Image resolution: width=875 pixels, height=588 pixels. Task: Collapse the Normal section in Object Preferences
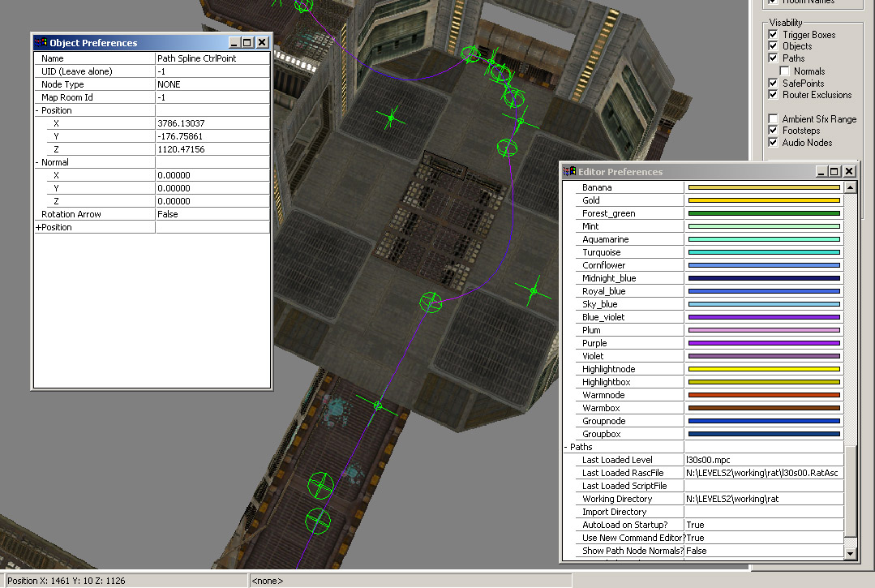[x=37, y=162]
